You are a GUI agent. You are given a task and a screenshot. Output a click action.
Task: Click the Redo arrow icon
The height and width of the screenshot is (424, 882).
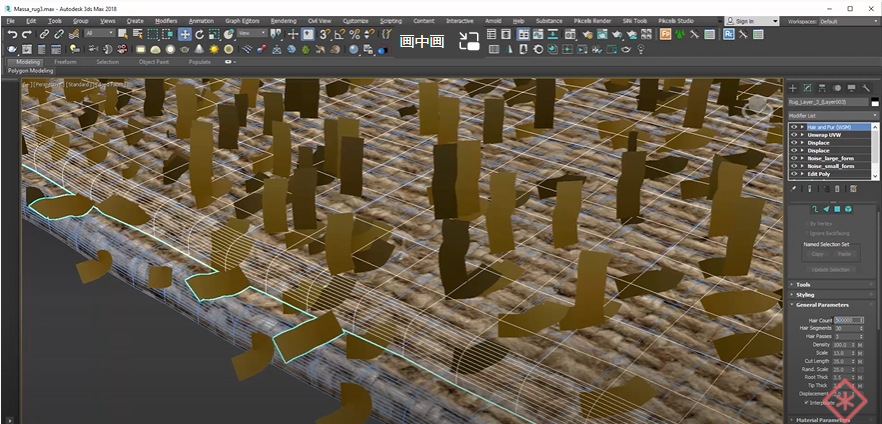click(x=27, y=34)
